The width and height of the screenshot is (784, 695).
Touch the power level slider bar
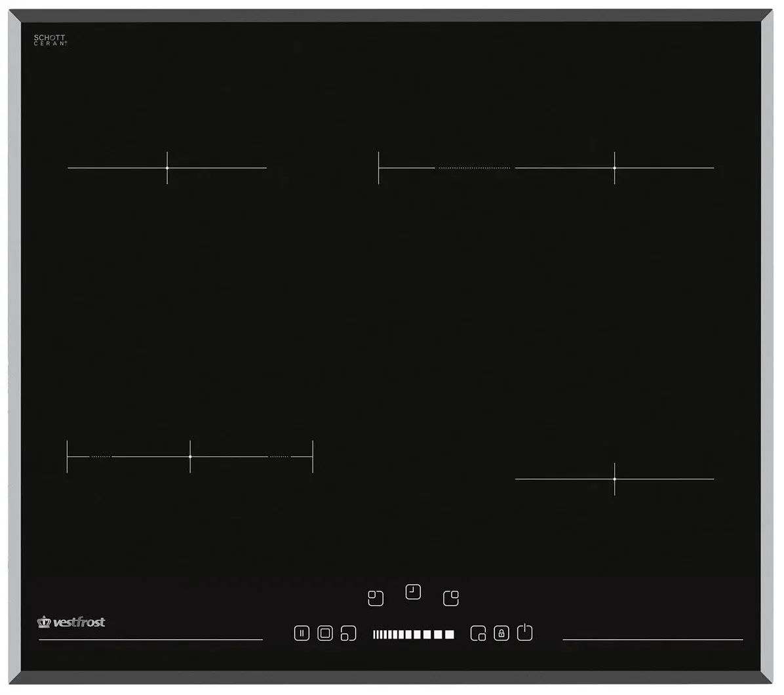414,635
